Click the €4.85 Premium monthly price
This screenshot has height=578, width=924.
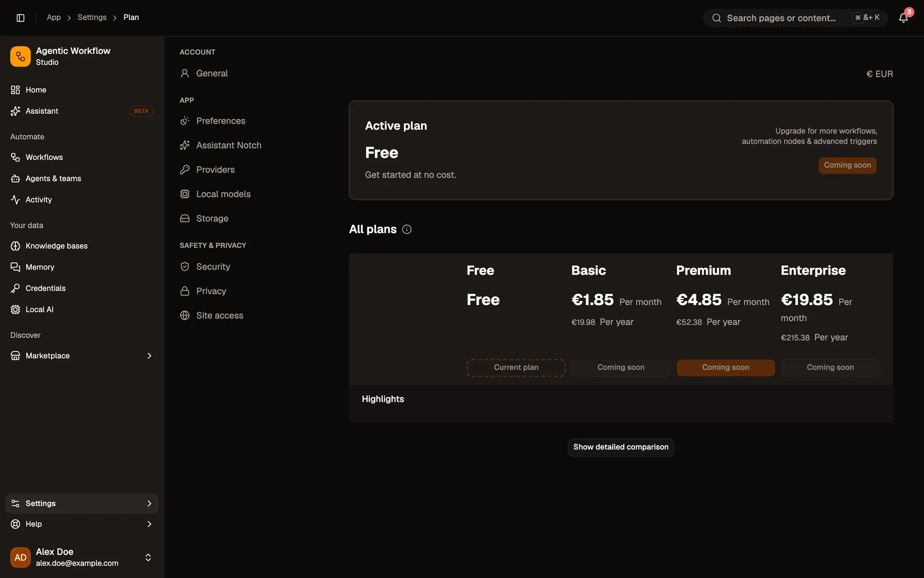(699, 300)
